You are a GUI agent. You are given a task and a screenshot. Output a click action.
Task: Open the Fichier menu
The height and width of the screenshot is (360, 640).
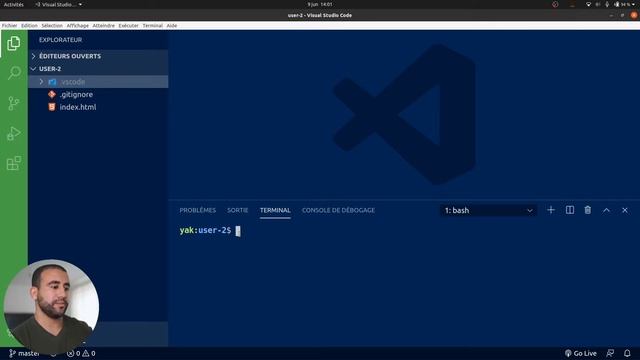9,25
